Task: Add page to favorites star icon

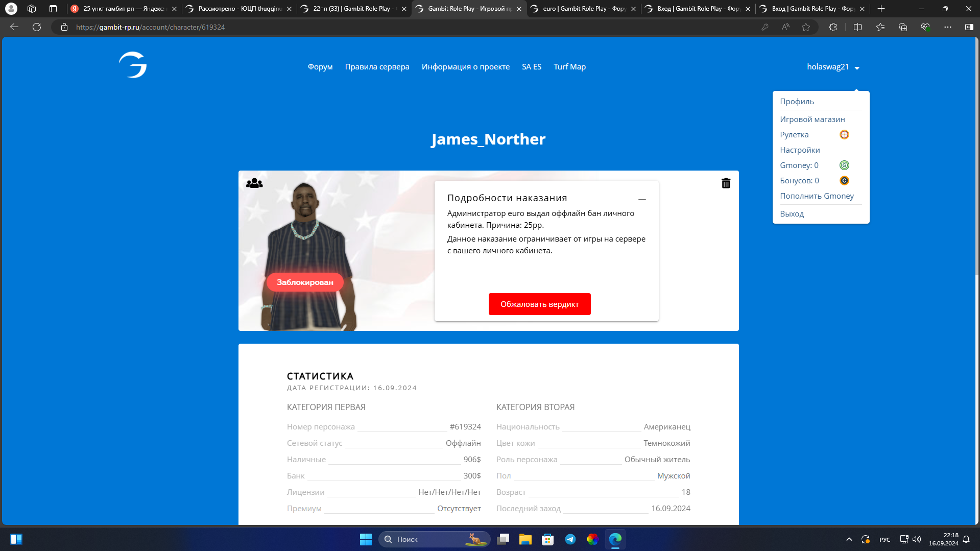Action: (x=806, y=27)
